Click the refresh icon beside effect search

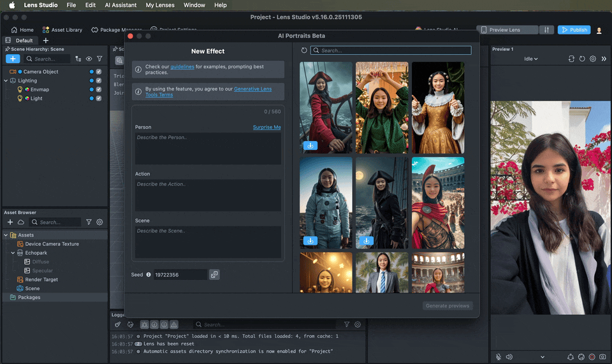pyautogui.click(x=304, y=50)
